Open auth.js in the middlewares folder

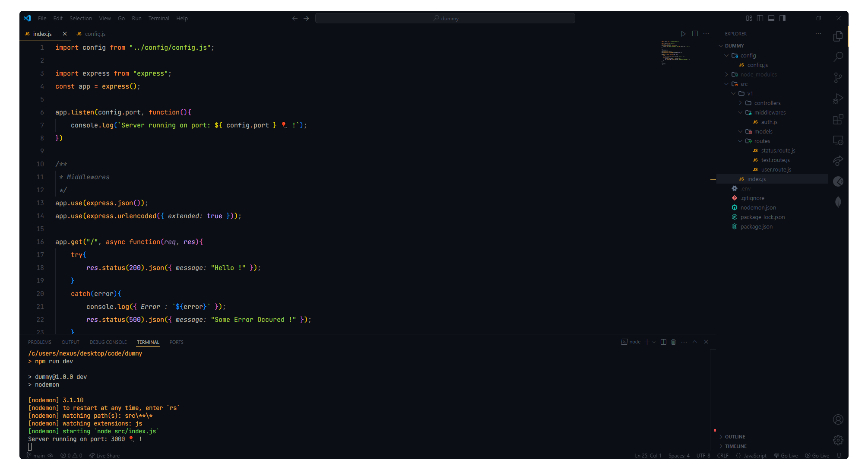click(x=769, y=122)
